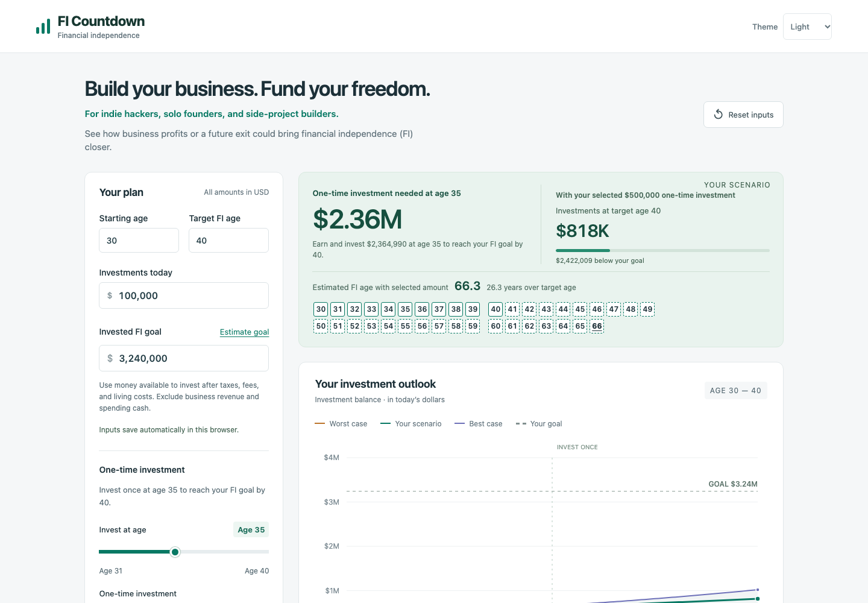Select age box 30 in the timeline
Screen dimensions: 868x603
click(x=321, y=309)
